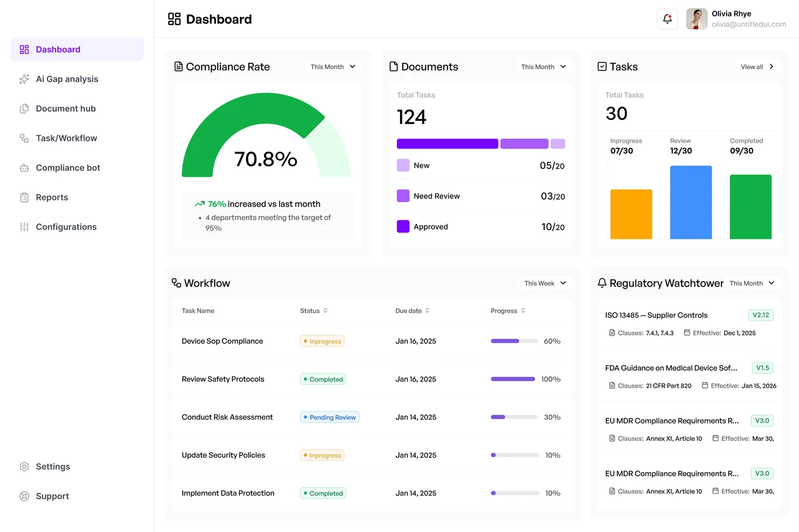Open Workflow This Week dropdown
The width and height of the screenshot is (799, 532).
[546, 283]
